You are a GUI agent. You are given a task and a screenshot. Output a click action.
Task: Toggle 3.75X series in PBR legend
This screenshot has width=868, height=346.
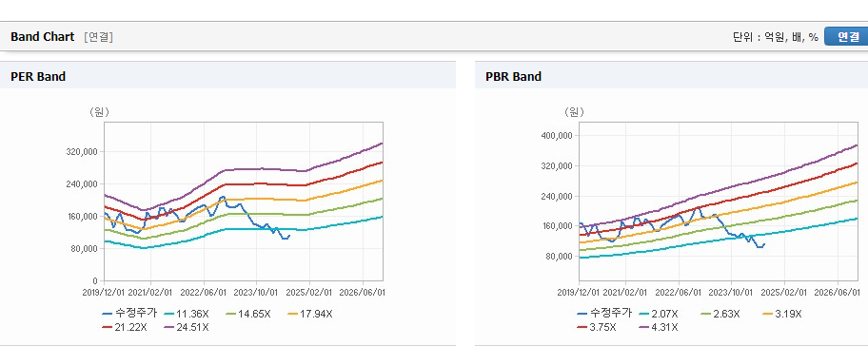tap(597, 327)
